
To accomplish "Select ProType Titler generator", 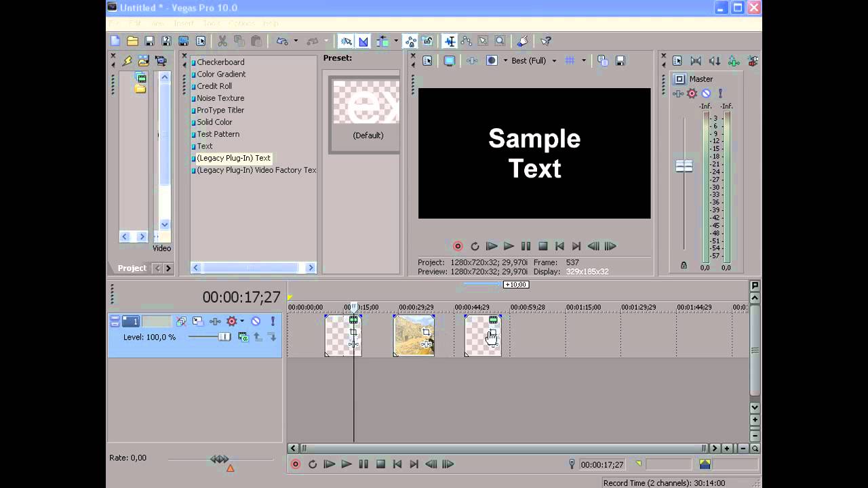I will 220,110.
